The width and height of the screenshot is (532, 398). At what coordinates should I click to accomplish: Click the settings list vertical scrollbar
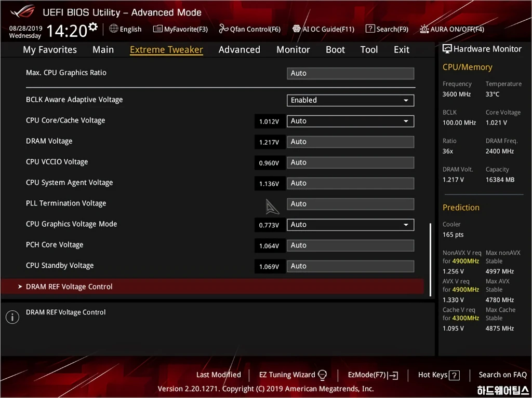[x=430, y=259]
